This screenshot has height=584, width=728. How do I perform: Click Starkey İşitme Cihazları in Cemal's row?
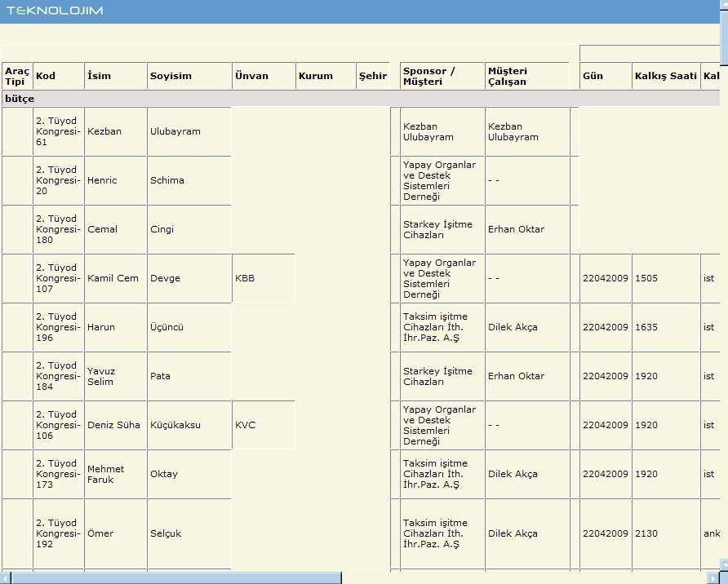click(x=437, y=229)
